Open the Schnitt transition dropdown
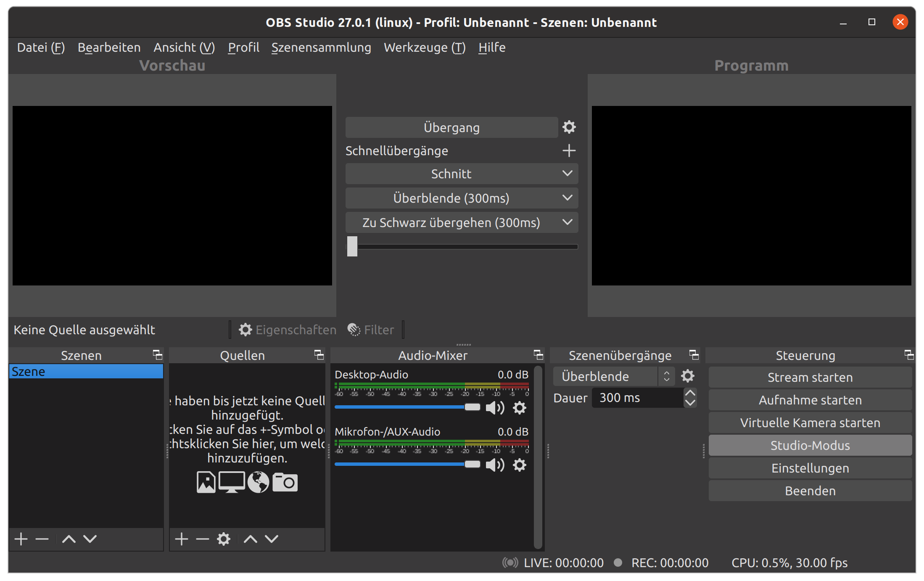This screenshot has width=924, height=581. 462,173
